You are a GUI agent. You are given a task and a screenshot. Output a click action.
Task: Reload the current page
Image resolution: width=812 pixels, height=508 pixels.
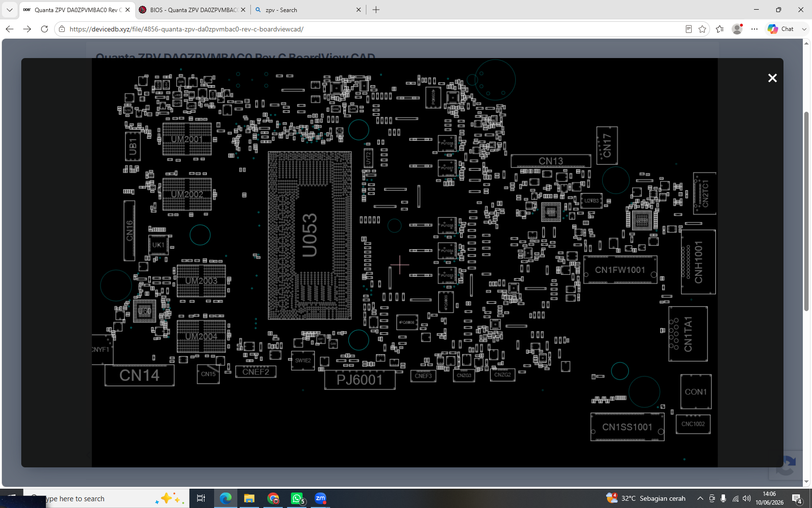point(44,29)
